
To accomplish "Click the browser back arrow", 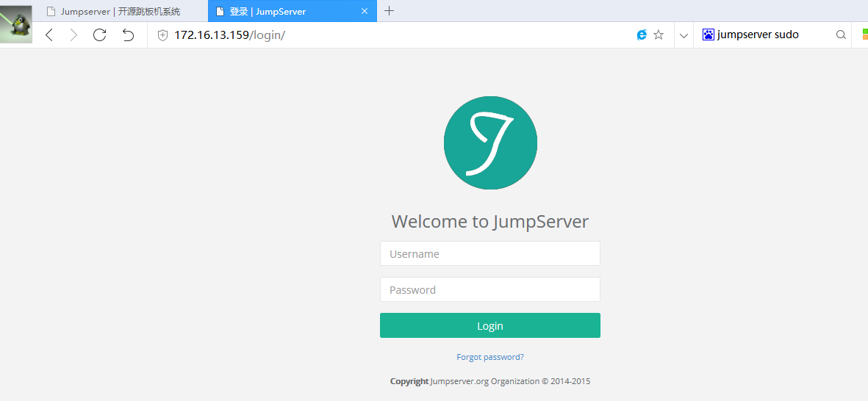I will (49, 35).
